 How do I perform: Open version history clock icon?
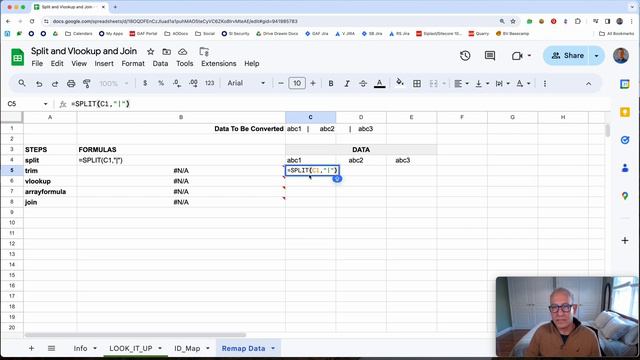(x=465, y=56)
